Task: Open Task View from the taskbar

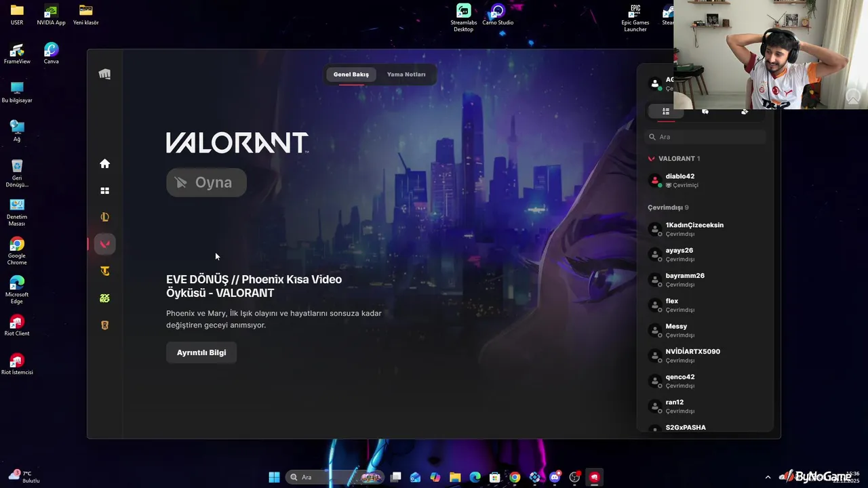Action: 396,477
